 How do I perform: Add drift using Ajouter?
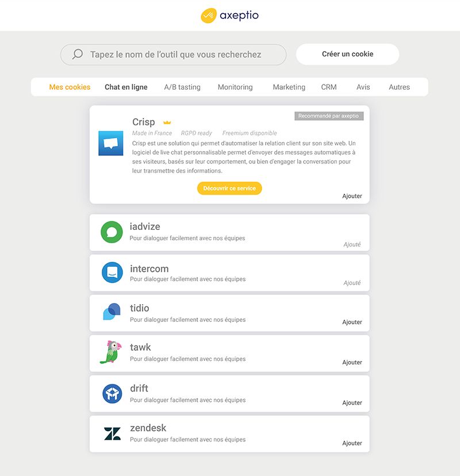point(352,403)
